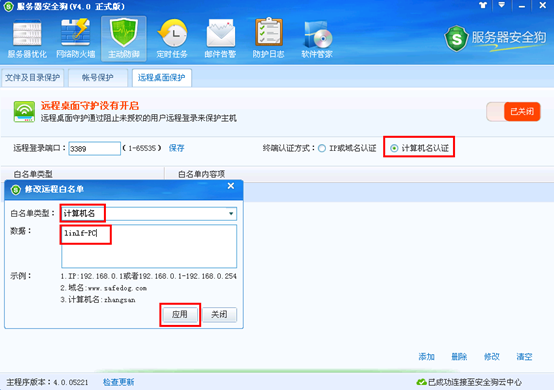Click the 远程登录端口 input field with 3389
Screen dimensions: 554x390
point(94,148)
